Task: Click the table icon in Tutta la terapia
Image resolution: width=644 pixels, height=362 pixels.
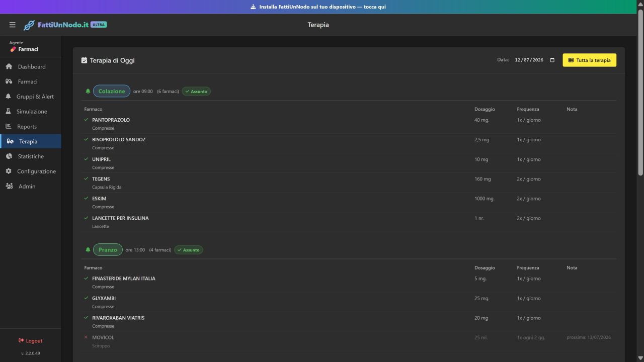Action: [x=571, y=60]
